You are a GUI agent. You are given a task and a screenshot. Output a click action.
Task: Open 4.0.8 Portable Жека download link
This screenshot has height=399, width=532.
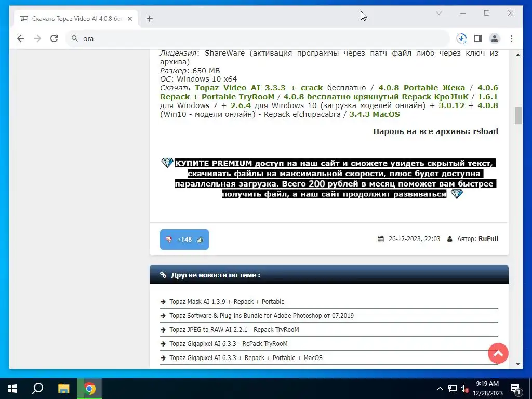pos(422,88)
